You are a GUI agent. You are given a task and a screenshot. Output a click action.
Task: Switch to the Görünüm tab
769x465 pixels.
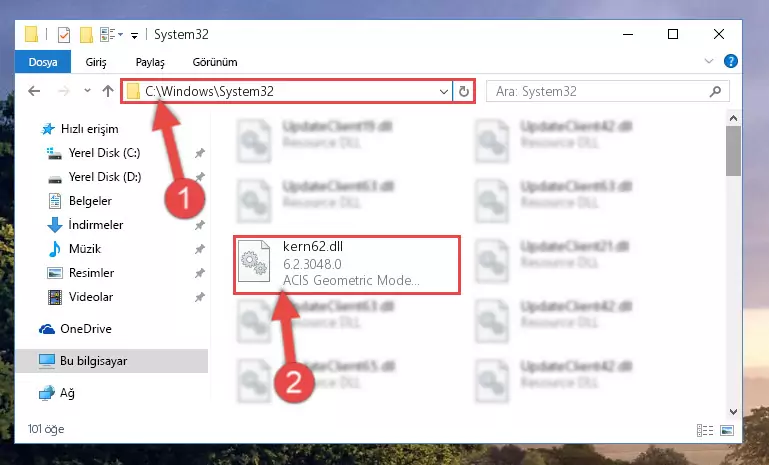pos(215,62)
